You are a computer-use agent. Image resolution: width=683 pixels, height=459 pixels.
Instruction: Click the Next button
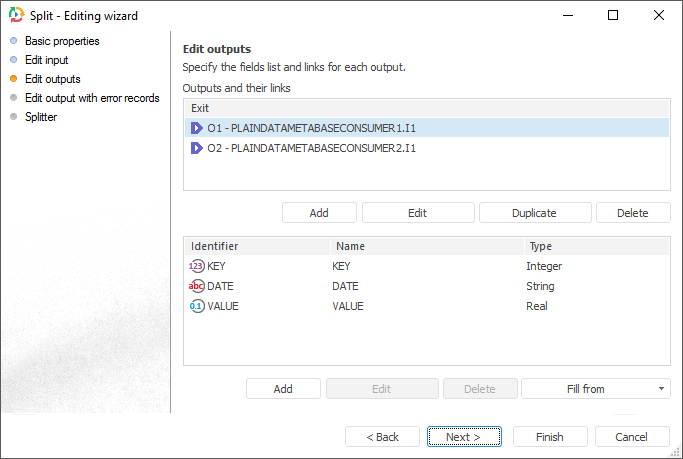click(x=463, y=437)
